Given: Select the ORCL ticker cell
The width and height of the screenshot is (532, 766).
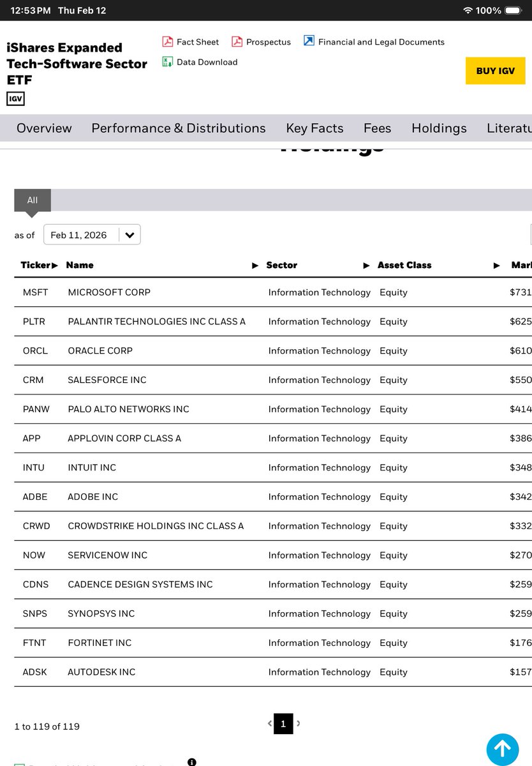Looking at the screenshot, I should point(34,351).
